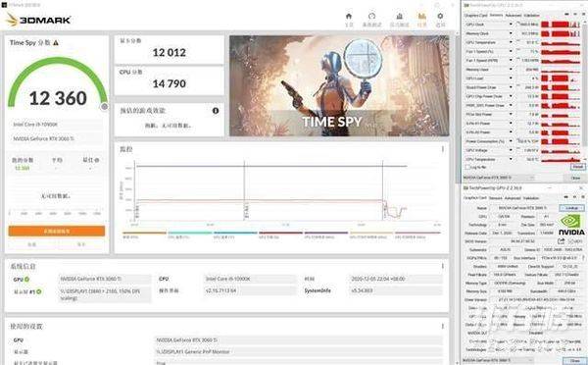Toggle the Ray Tracing technologies checkbox
This screenshot has height=365, width=588.
tap(512, 349)
